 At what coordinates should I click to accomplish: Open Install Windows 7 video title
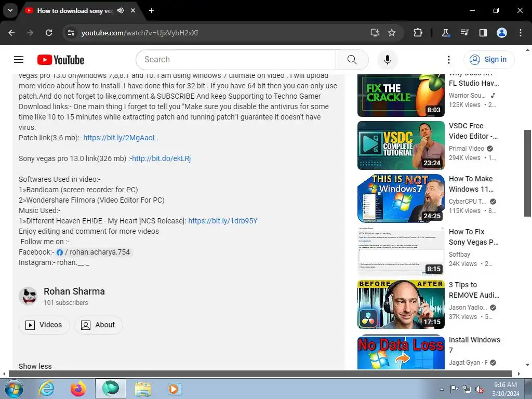[474, 345]
